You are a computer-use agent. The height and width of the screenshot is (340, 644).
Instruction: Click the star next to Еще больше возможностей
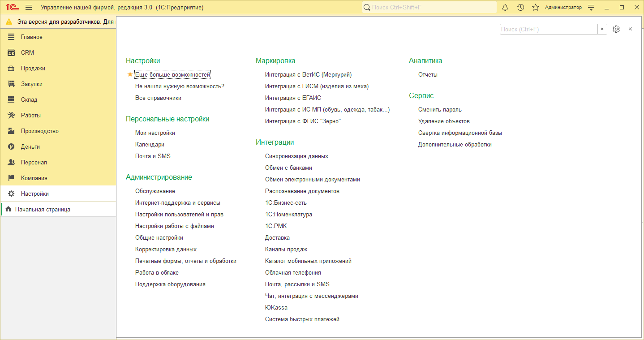click(x=130, y=75)
